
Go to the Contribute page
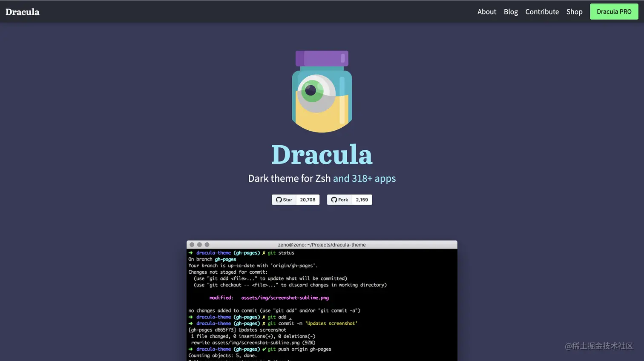coord(542,12)
